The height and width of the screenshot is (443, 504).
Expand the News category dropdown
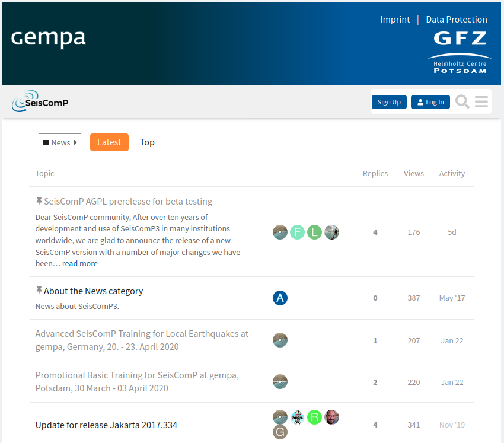[x=60, y=142]
